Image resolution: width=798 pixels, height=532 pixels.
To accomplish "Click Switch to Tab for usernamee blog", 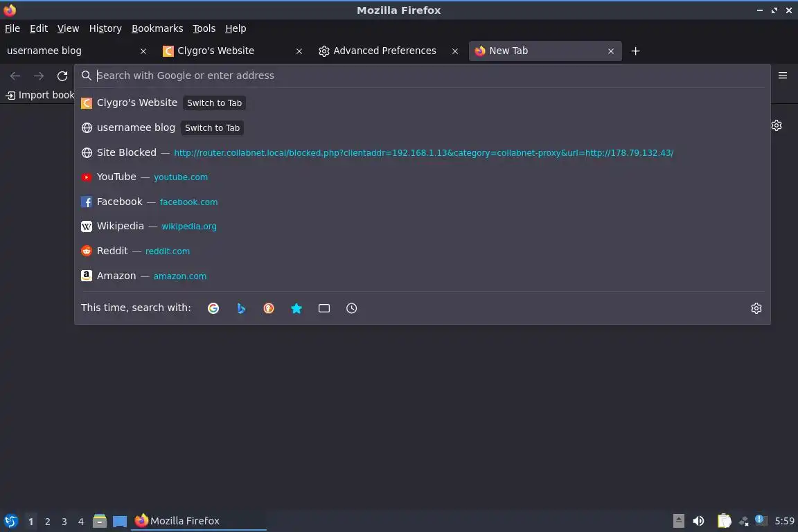I will (x=212, y=127).
